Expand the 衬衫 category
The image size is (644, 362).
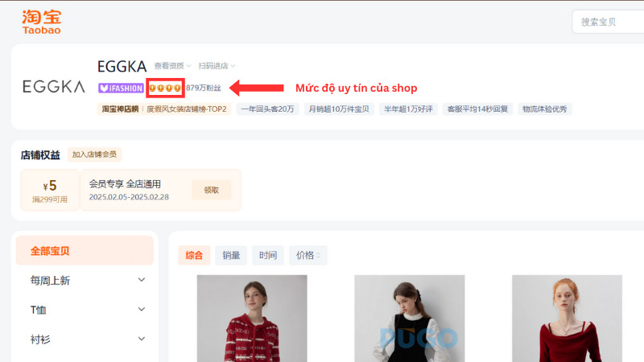click(142, 339)
